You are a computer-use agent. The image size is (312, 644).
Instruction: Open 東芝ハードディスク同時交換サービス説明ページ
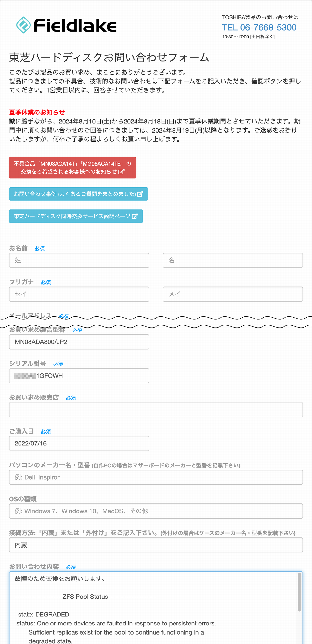click(76, 216)
